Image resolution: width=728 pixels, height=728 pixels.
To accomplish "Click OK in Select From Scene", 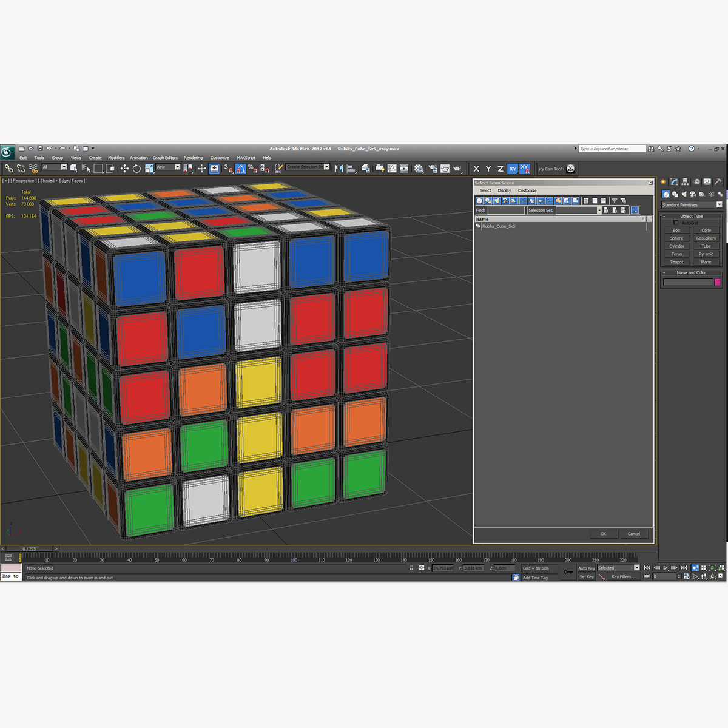I will [x=603, y=534].
